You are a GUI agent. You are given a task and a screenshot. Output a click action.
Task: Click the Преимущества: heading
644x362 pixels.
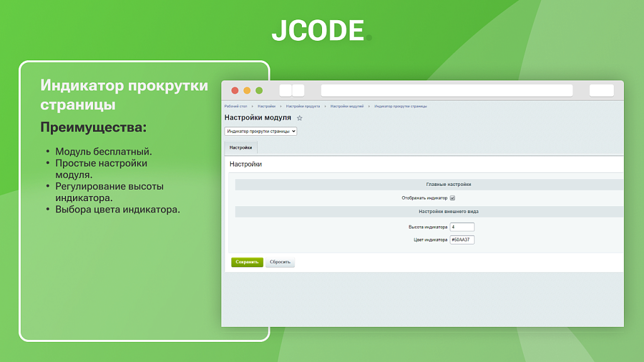[x=93, y=127]
